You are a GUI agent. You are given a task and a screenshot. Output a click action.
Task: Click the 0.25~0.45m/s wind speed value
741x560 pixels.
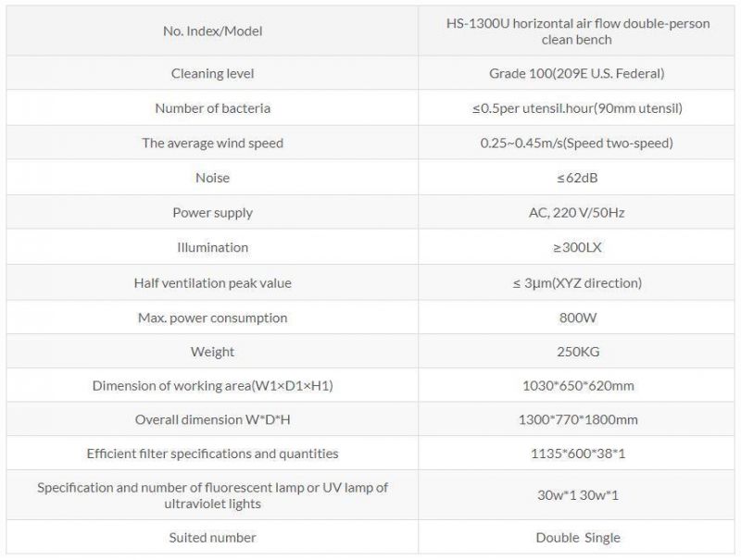point(576,143)
